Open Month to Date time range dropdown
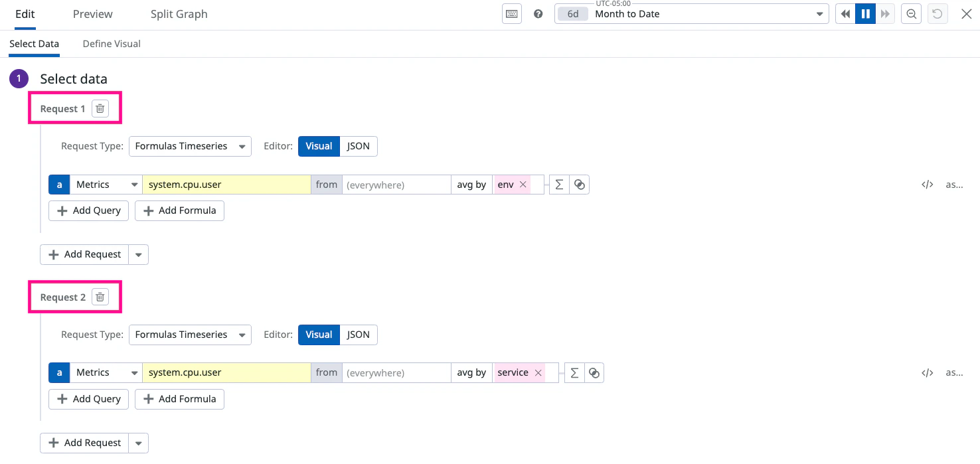 (691, 14)
